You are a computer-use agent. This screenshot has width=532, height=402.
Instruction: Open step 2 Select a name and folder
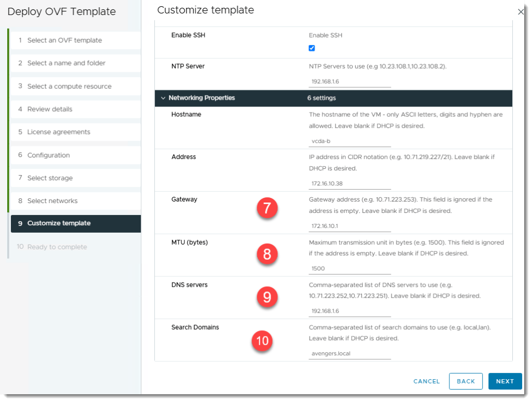66,63
